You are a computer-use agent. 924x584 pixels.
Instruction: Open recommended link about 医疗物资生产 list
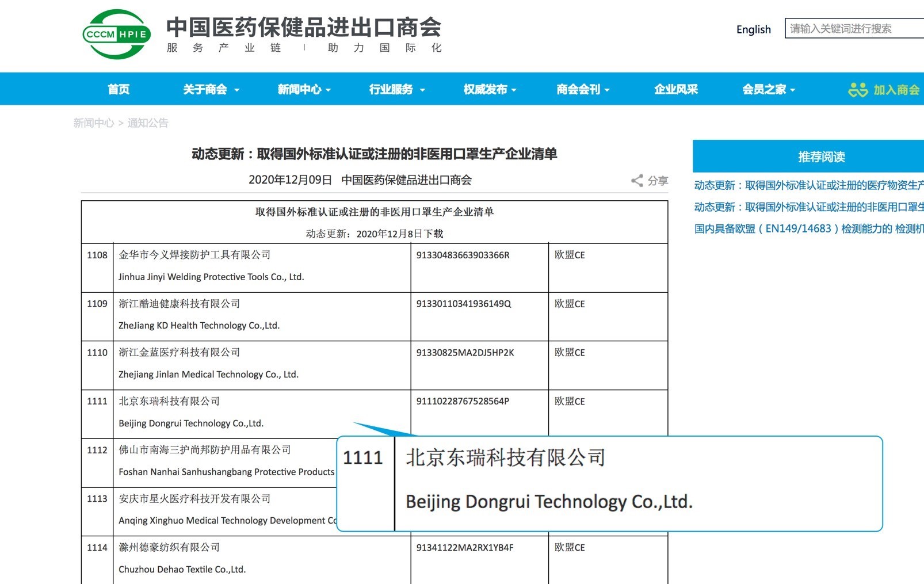[x=808, y=185]
